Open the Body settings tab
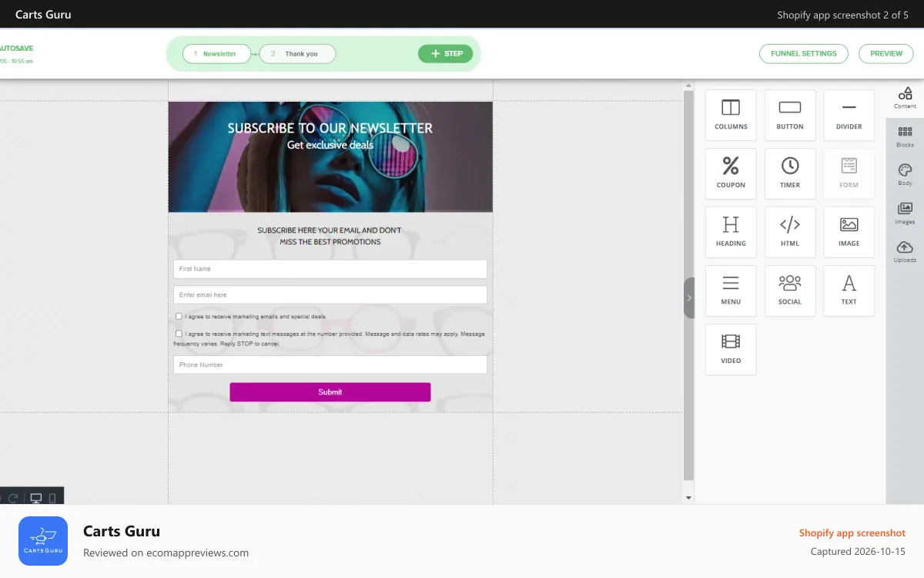 (905, 175)
